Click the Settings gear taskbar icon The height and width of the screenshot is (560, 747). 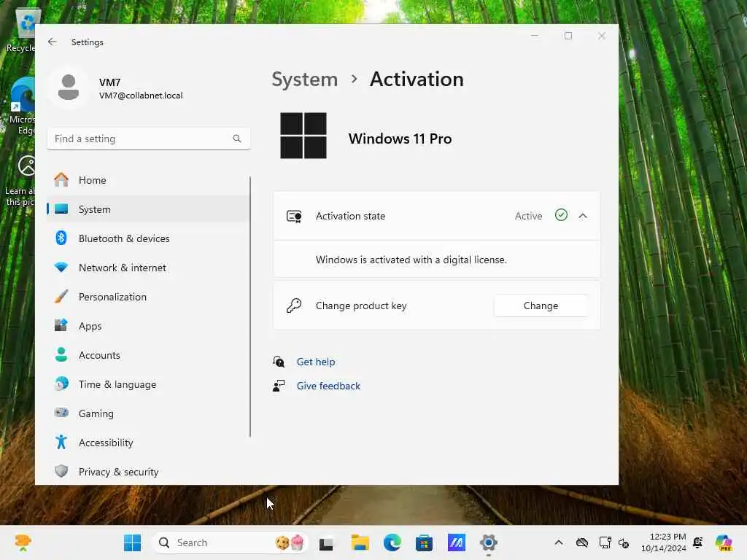488,542
